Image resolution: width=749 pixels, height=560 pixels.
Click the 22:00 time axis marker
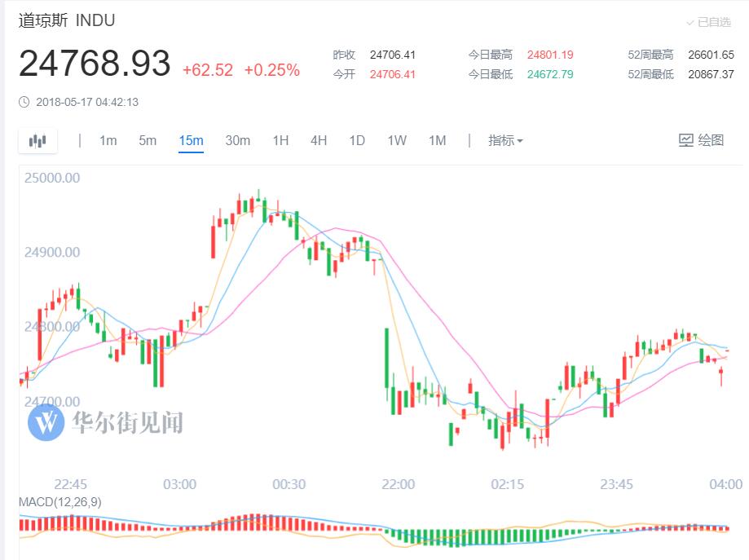398,484
